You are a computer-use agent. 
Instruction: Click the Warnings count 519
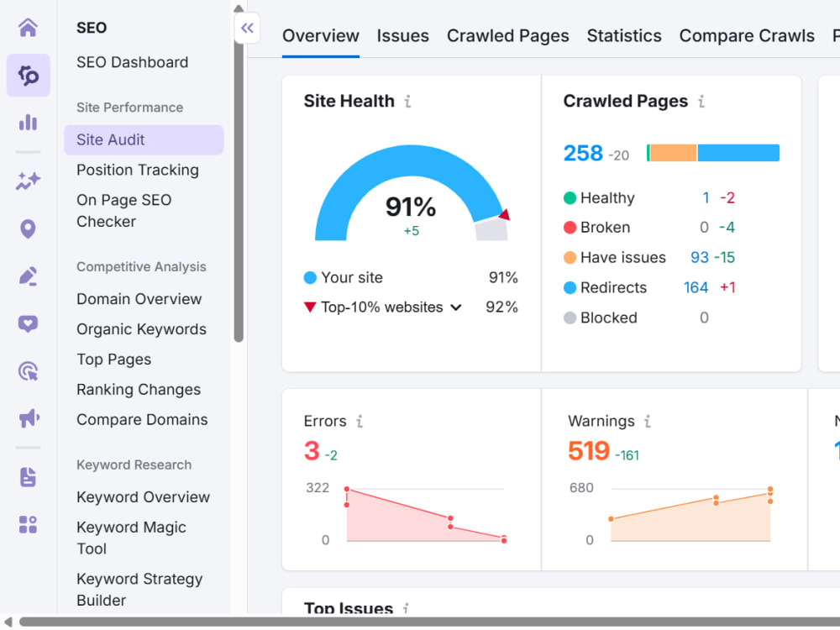click(589, 451)
